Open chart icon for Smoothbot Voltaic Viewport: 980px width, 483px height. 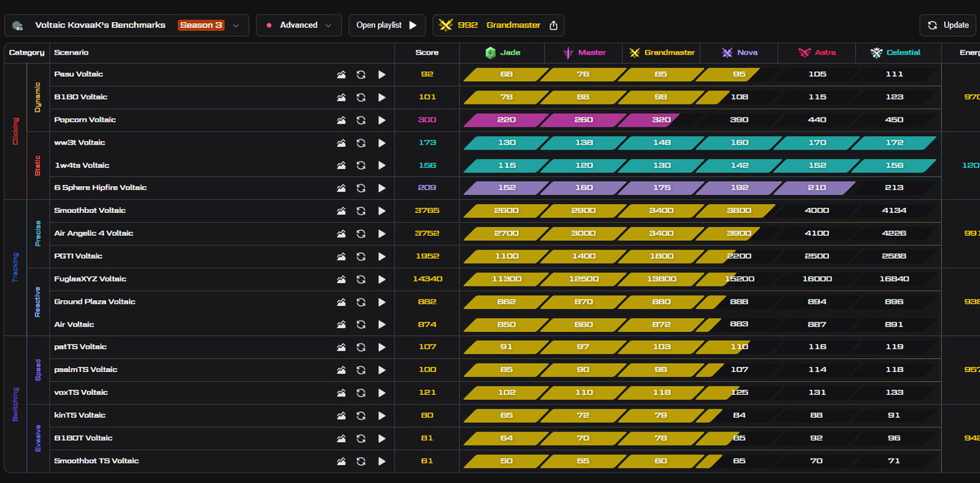(x=341, y=210)
